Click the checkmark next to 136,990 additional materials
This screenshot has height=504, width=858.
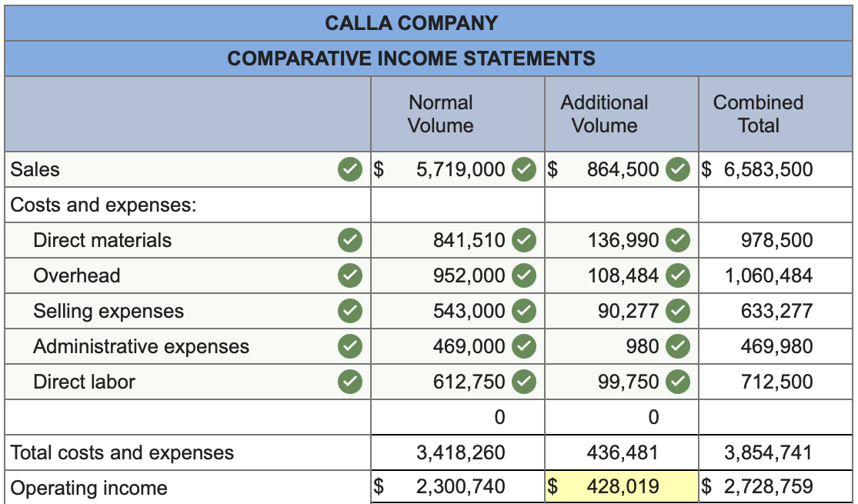(676, 240)
